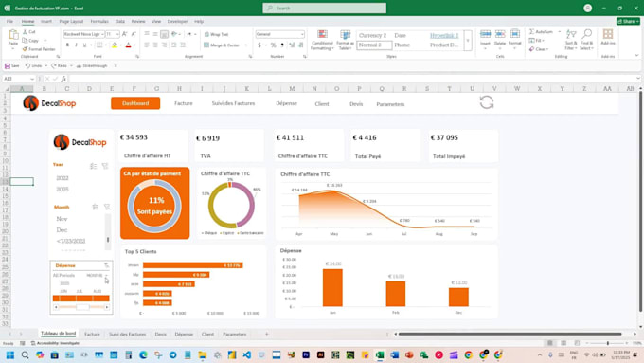Toggle Italic formatting in Font group

tap(76, 45)
